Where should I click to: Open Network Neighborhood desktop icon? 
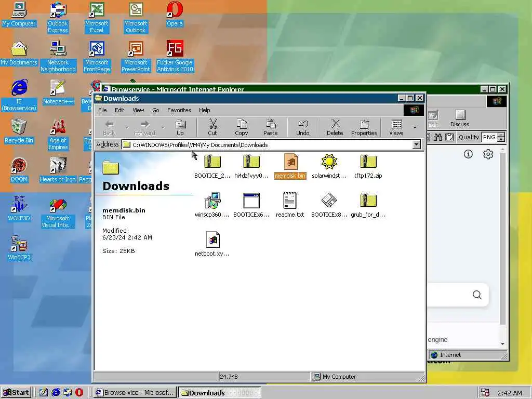[58, 57]
